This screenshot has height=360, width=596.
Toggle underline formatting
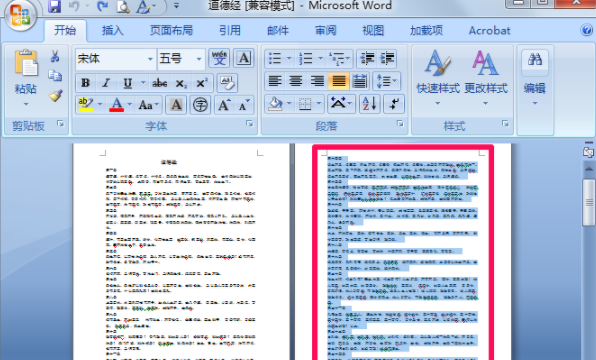pyautogui.click(x=128, y=83)
